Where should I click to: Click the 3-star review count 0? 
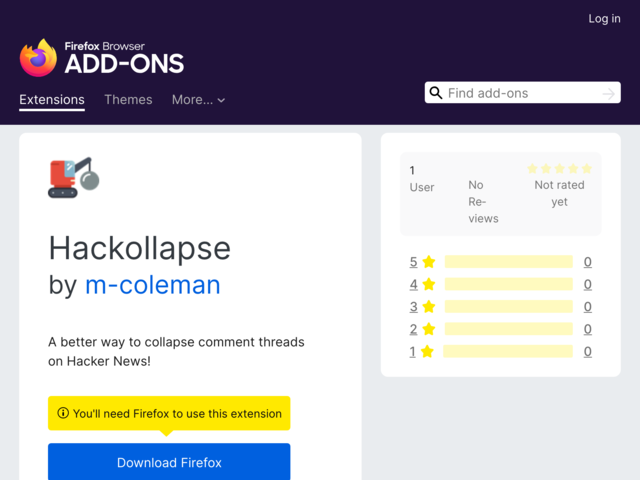coord(588,307)
